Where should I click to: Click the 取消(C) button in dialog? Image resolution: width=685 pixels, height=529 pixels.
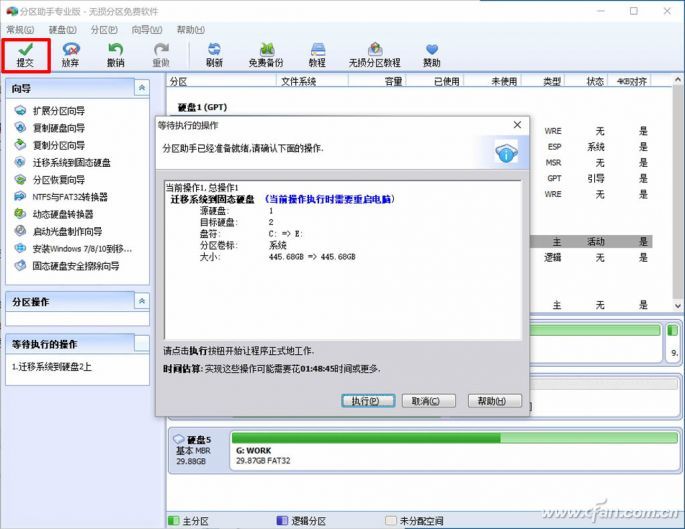click(421, 401)
